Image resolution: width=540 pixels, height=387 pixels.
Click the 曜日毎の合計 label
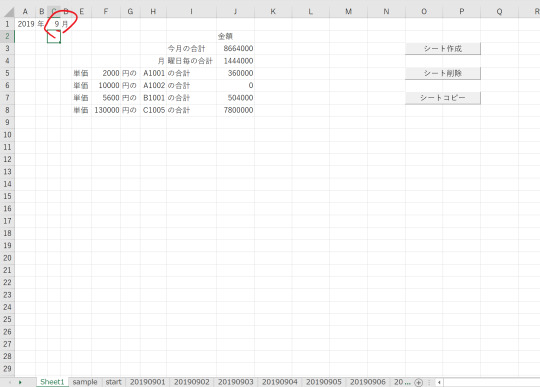191,61
